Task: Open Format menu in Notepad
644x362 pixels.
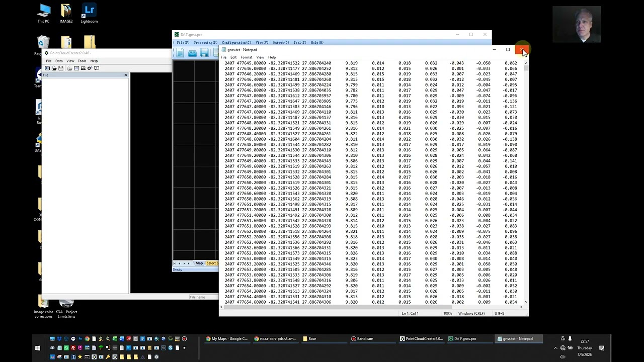Action: click(x=246, y=57)
